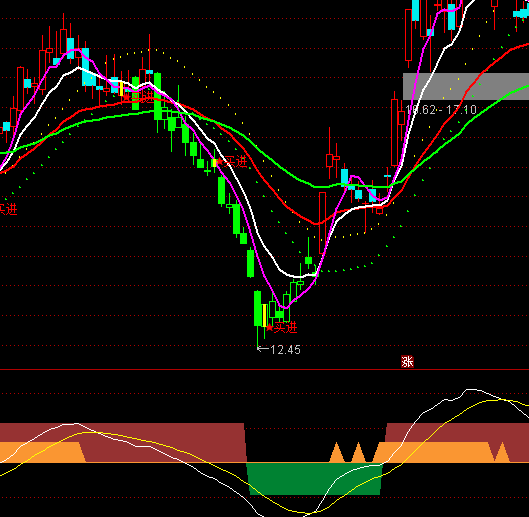Click the red divider line above indicator panel

264,370
